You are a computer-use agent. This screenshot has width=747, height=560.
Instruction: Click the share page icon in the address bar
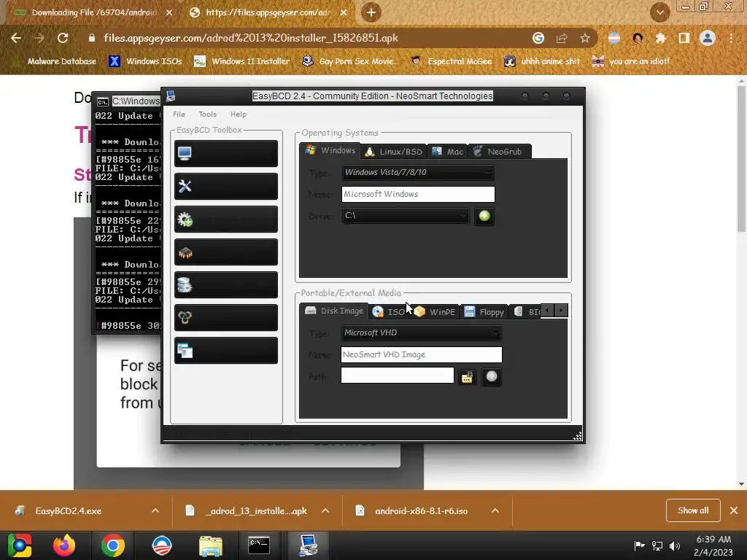[562, 38]
